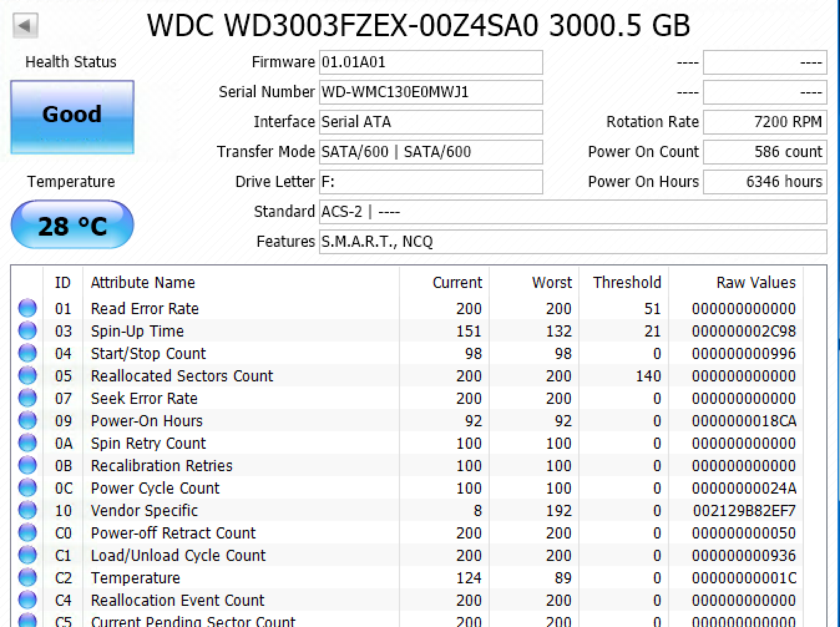Click the Read Error Rate status orb
Screen dimensions: 840x627
coord(27,309)
